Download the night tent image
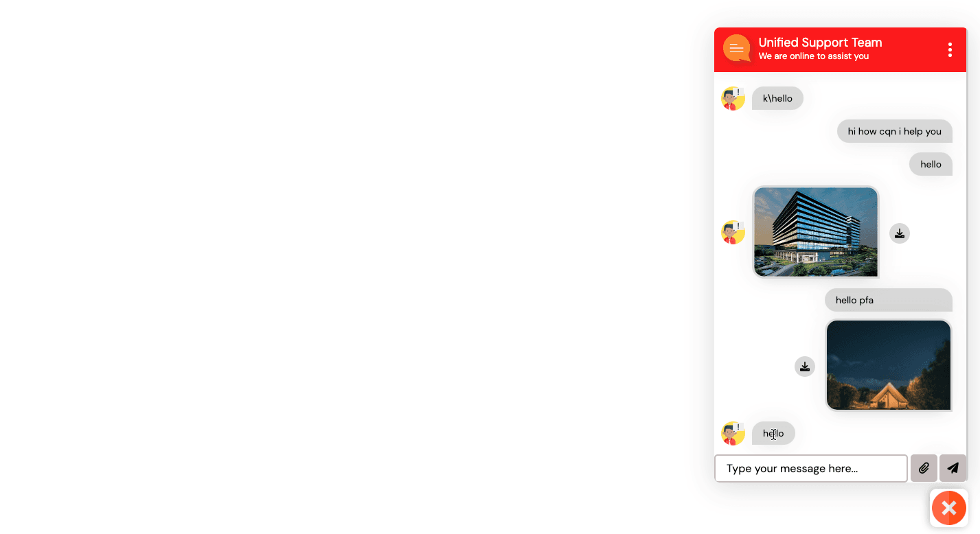Screen dimensions: 980x534 (x=805, y=367)
